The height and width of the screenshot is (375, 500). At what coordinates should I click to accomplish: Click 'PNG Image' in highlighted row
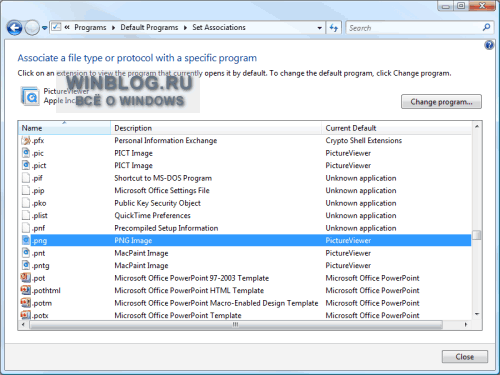133,241
